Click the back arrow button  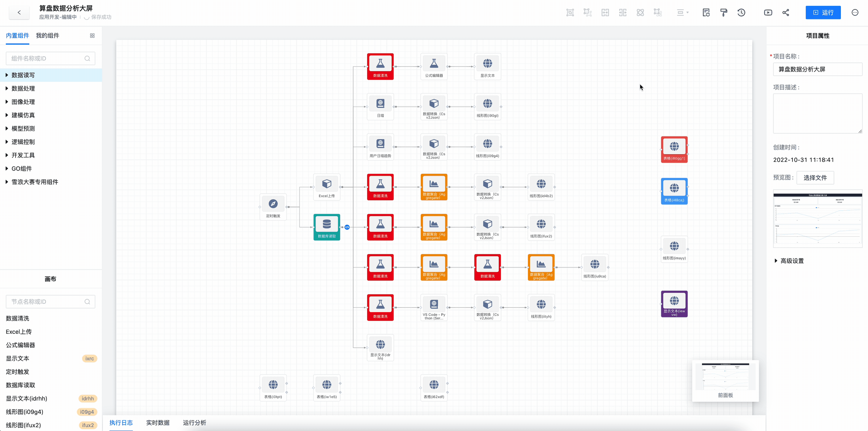pyautogui.click(x=19, y=13)
